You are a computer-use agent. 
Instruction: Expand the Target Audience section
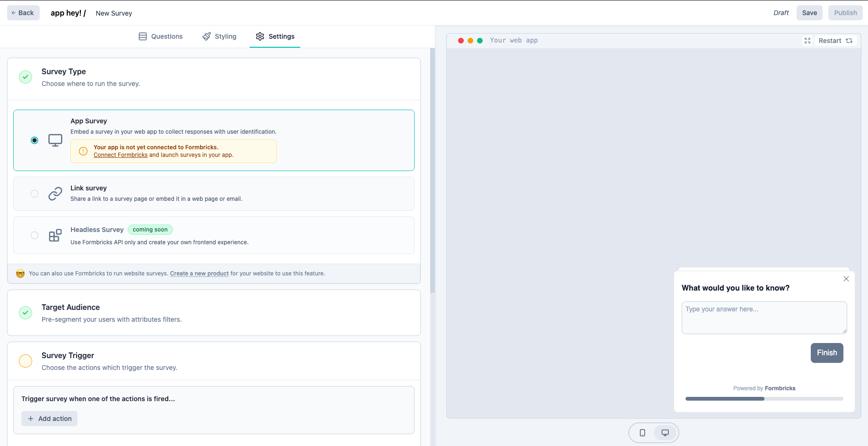[214, 313]
